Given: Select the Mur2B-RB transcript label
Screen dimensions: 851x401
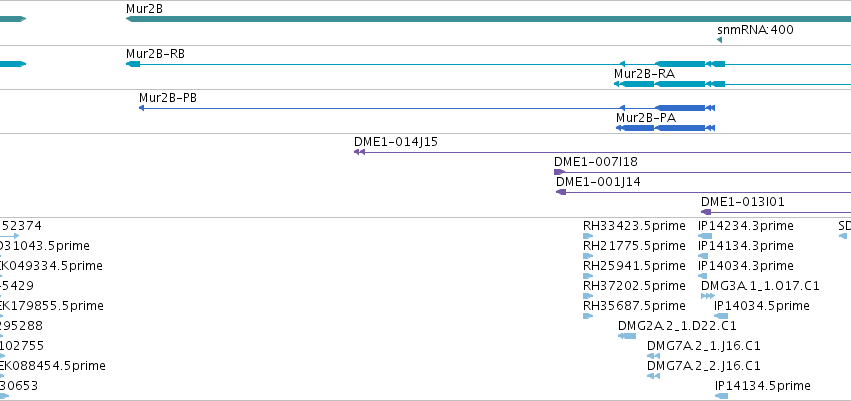Looking at the screenshot, I should point(155,54).
